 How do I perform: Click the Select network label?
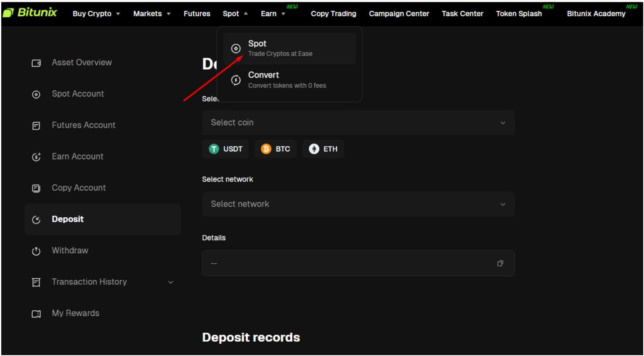click(x=227, y=179)
